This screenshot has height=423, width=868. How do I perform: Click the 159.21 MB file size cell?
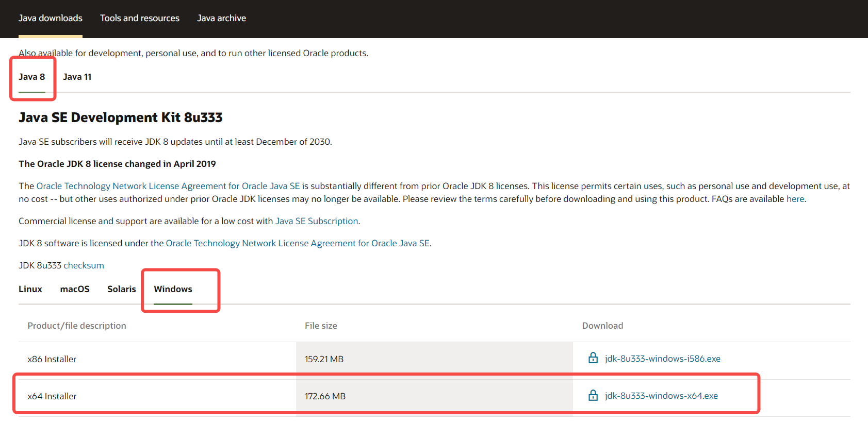coord(324,359)
